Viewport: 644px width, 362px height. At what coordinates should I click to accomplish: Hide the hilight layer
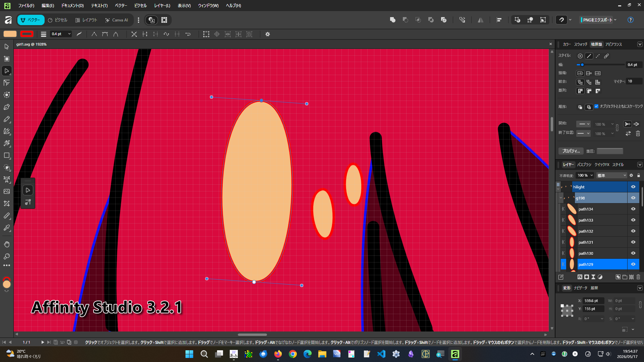click(633, 187)
